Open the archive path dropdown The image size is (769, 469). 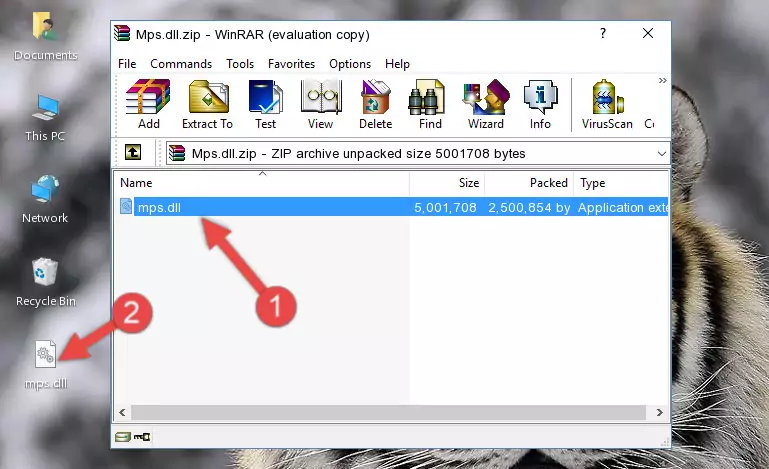[x=662, y=154]
